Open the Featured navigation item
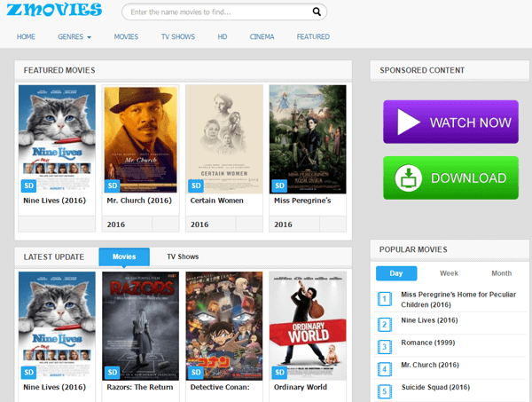This screenshot has height=402, width=532. click(313, 36)
